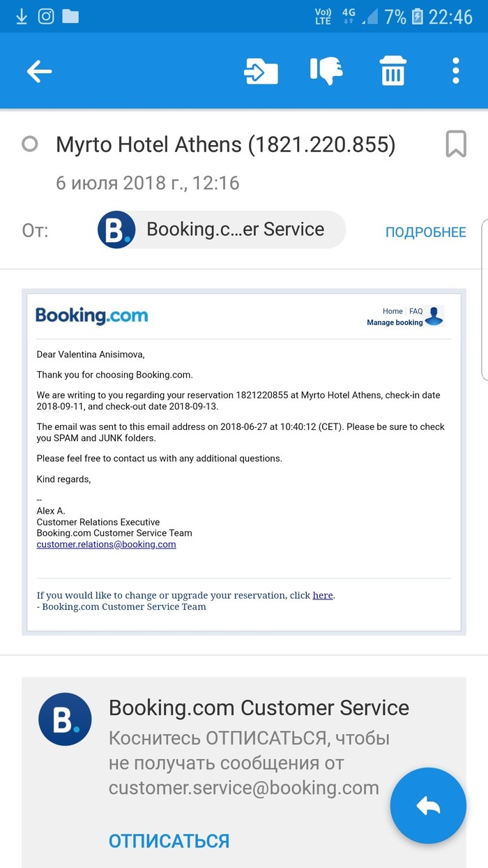The height and width of the screenshot is (868, 488).
Task: Tap the Booking.com sender chip
Action: point(221,230)
